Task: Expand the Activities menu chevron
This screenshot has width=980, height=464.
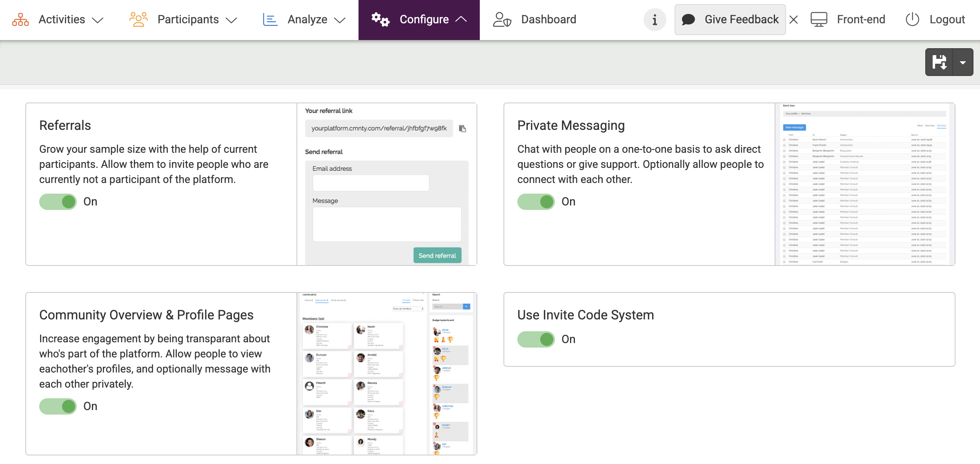Action: [98, 20]
